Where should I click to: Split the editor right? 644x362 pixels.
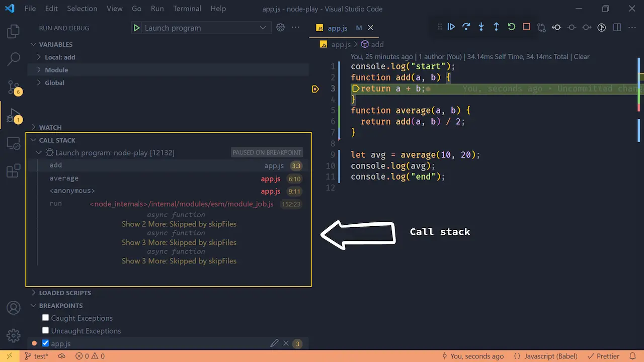tap(617, 28)
